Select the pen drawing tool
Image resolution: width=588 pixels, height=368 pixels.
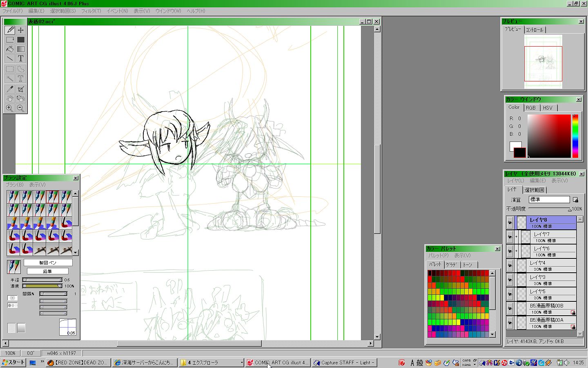pos(10,30)
